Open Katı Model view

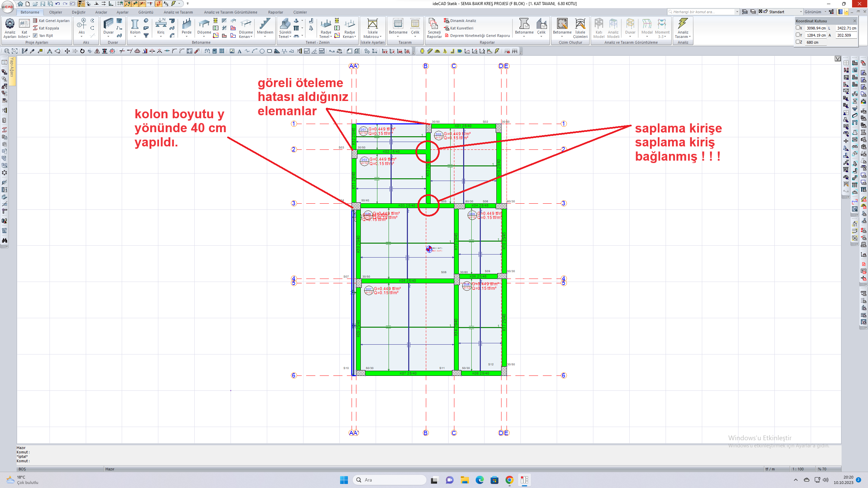point(599,28)
